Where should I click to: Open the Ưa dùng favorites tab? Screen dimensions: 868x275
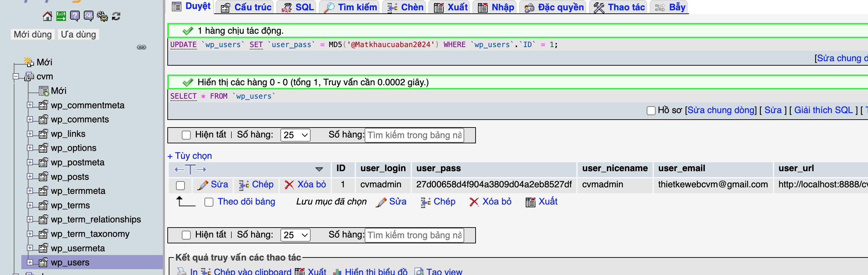(78, 34)
